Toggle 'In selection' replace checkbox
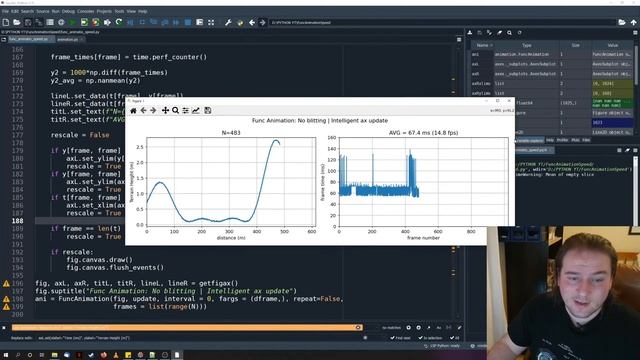The width and height of the screenshot is (640, 360). coord(430,338)
